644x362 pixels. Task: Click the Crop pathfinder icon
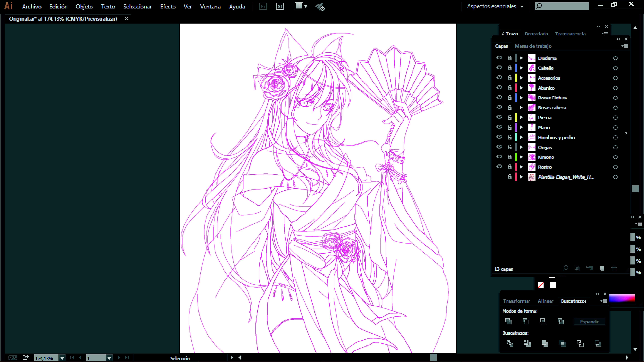(563, 344)
